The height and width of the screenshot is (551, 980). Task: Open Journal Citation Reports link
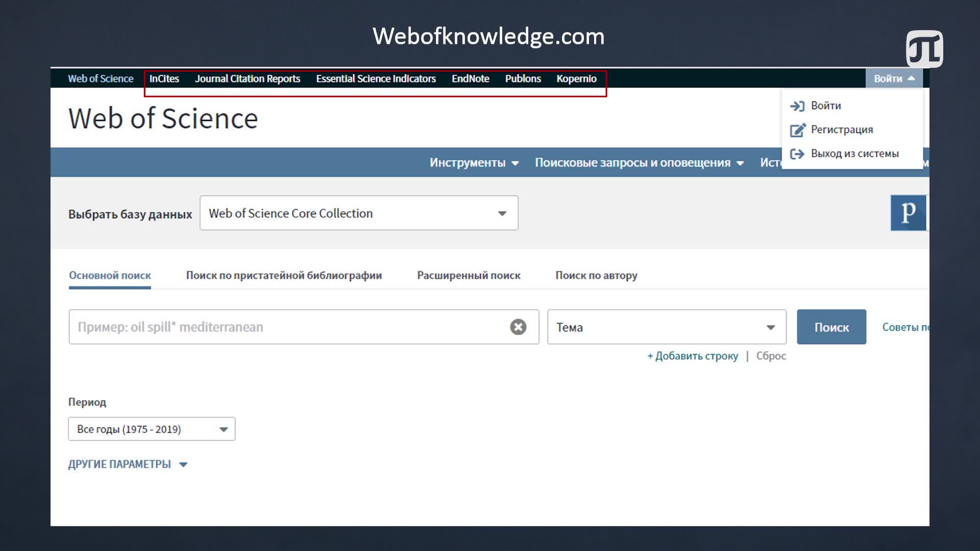248,79
